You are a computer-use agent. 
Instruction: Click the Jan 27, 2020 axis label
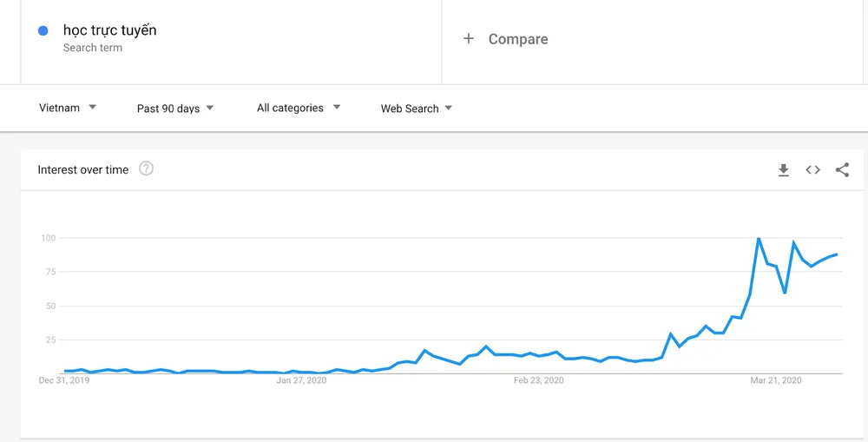pyautogui.click(x=301, y=380)
